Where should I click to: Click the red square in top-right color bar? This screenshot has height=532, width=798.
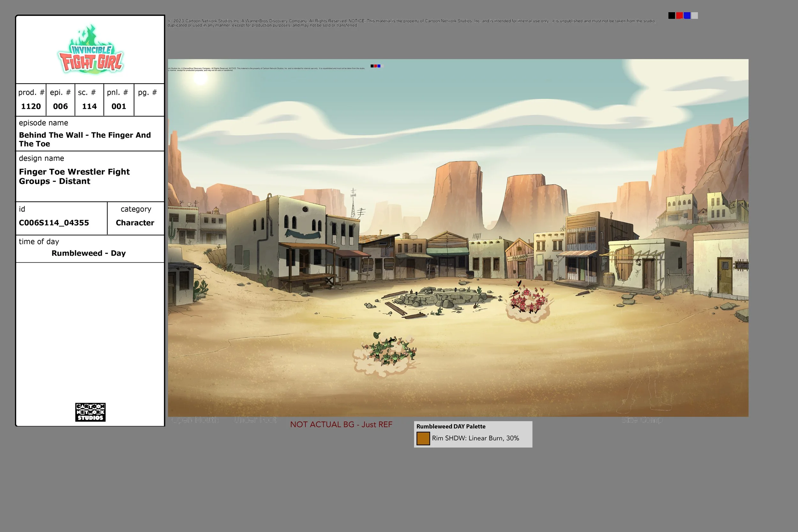679,16
